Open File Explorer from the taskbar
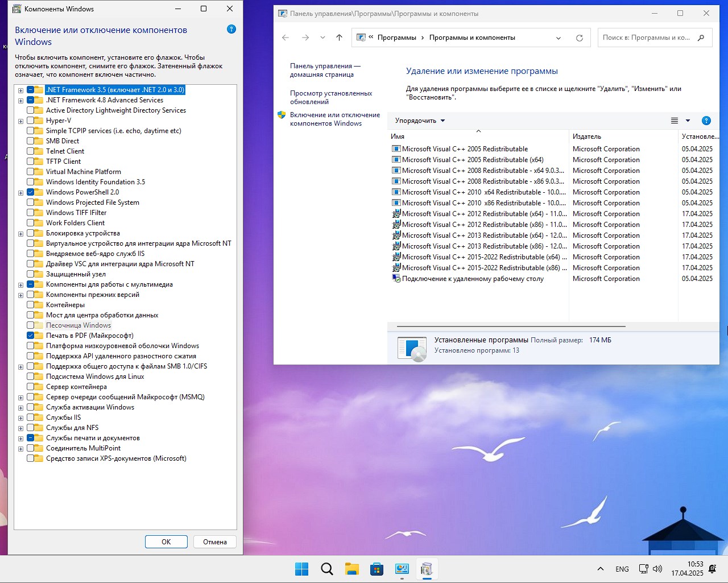Viewport: 728px width, 583px height. coord(351,569)
